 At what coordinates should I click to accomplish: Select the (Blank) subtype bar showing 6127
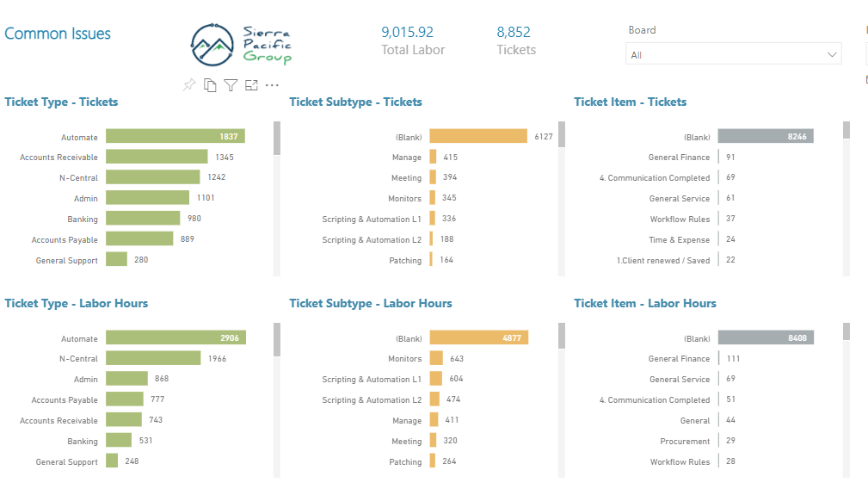tap(478, 136)
